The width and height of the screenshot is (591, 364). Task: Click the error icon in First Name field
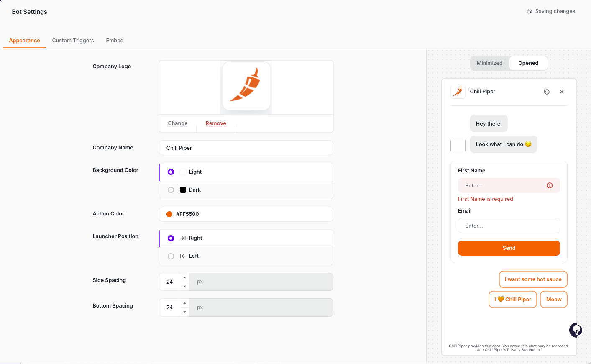[550, 185]
